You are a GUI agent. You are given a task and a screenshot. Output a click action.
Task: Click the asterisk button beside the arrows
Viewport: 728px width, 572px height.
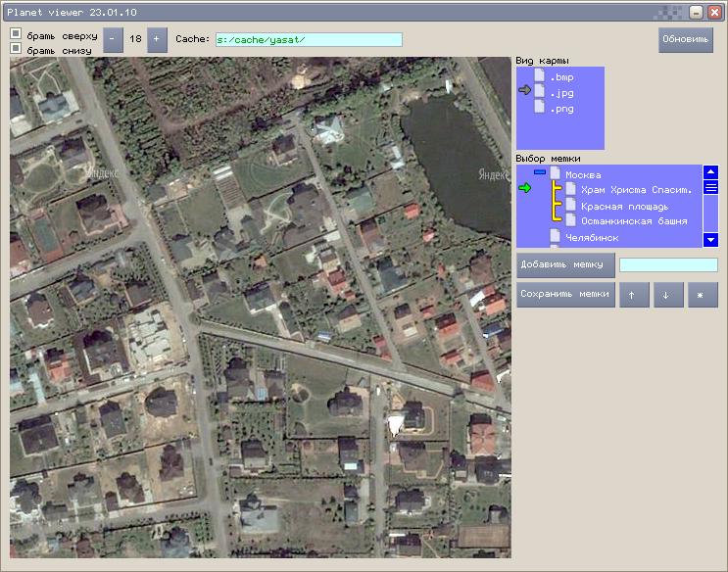703,295
